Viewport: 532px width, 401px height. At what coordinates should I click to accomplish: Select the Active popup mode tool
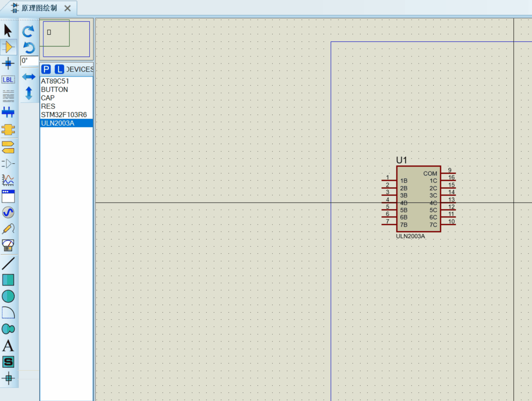pos(8,196)
